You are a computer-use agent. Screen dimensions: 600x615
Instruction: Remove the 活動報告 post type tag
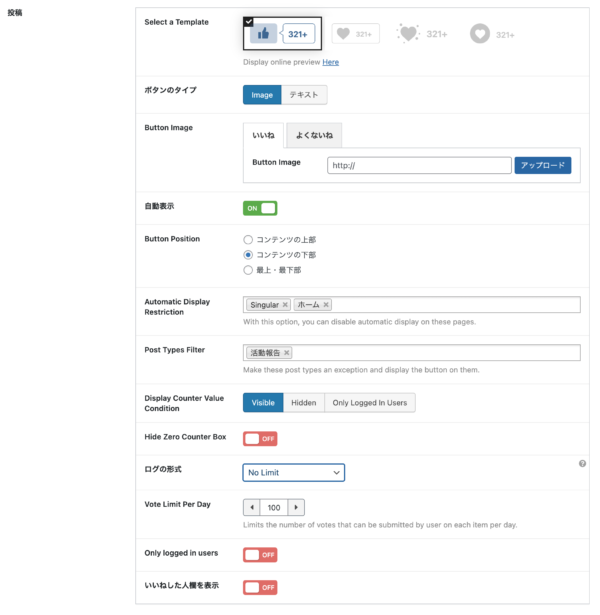point(287,353)
